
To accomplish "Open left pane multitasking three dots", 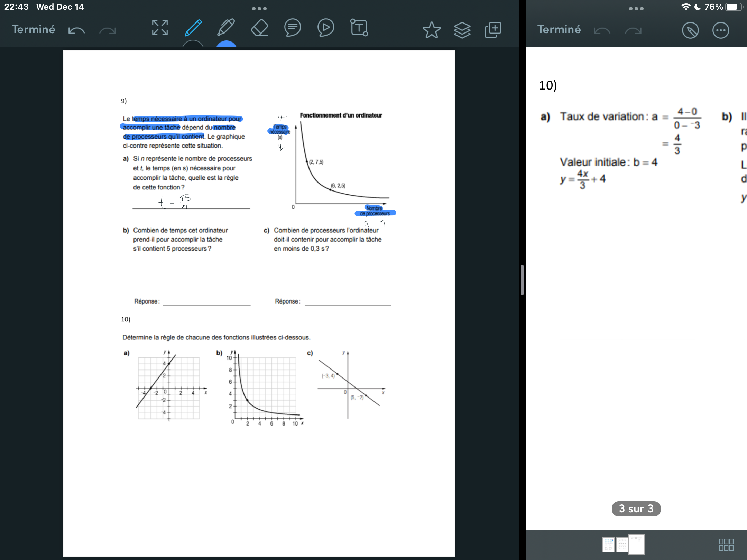I will pos(259,8).
